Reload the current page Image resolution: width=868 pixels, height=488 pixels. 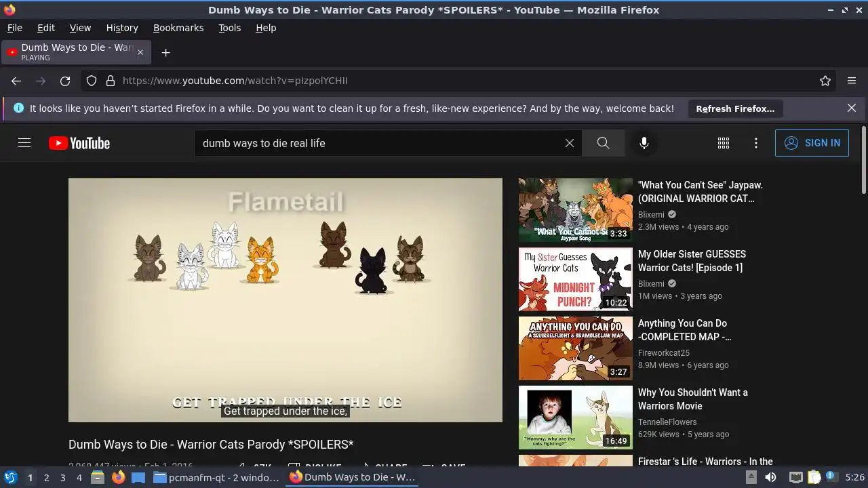coord(65,81)
